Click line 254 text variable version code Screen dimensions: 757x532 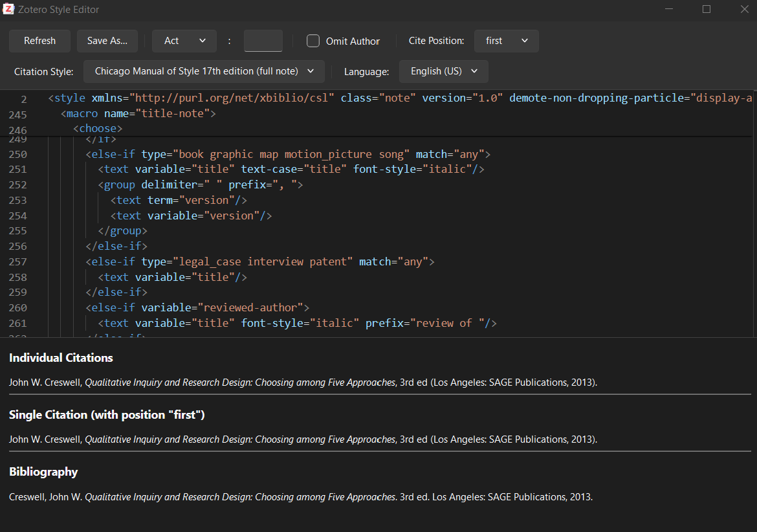(191, 216)
